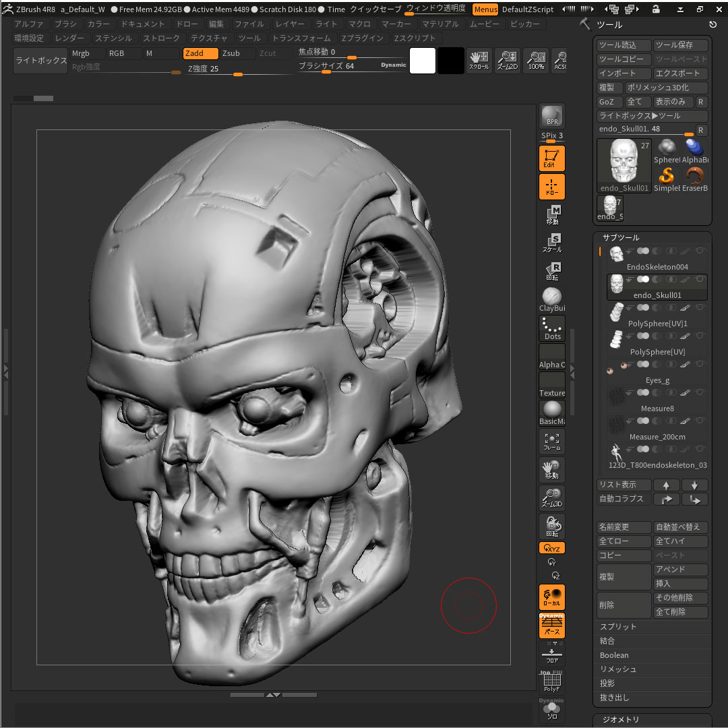Select the SimpleBrush tool icon
Viewport: 728px width, 728px height.
click(x=667, y=180)
